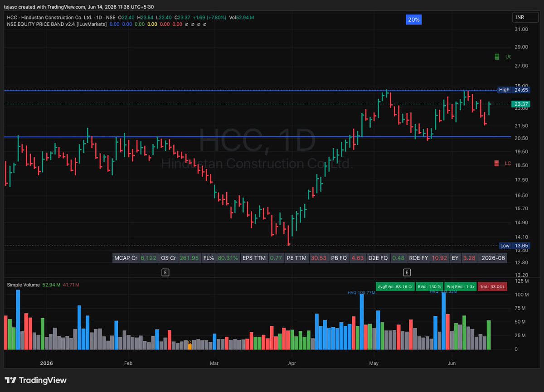Click the EY value 3.28
Viewport: 544px width, 392px height.
[x=470, y=258]
